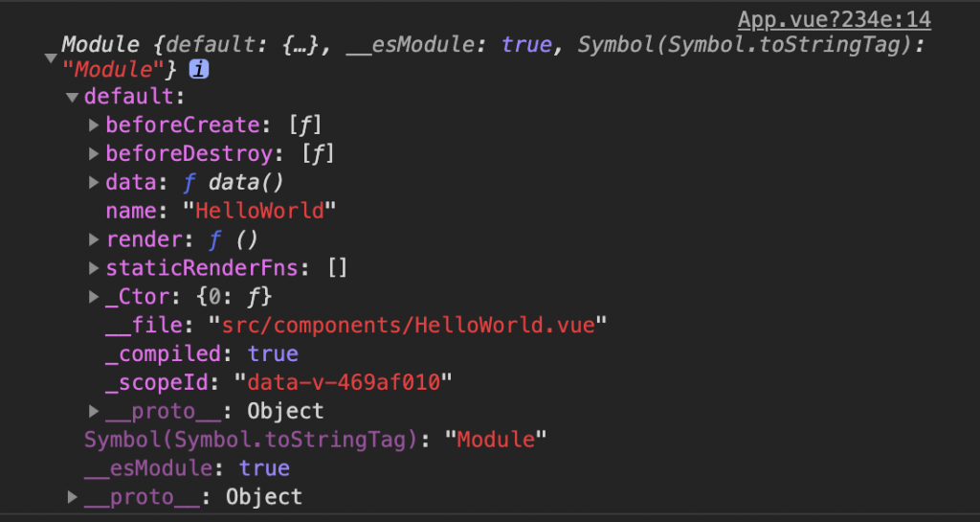Expand the data function entry
The image size is (980, 522).
click(x=94, y=183)
